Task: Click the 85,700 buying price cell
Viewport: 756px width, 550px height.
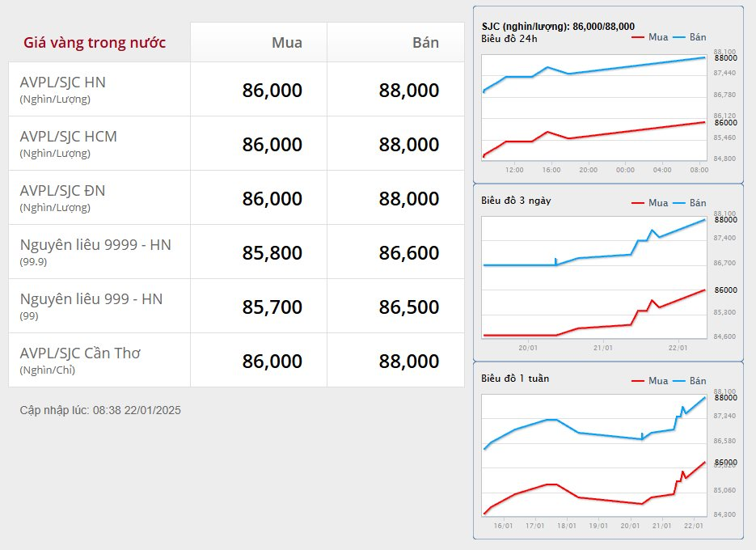Action: [x=272, y=307]
